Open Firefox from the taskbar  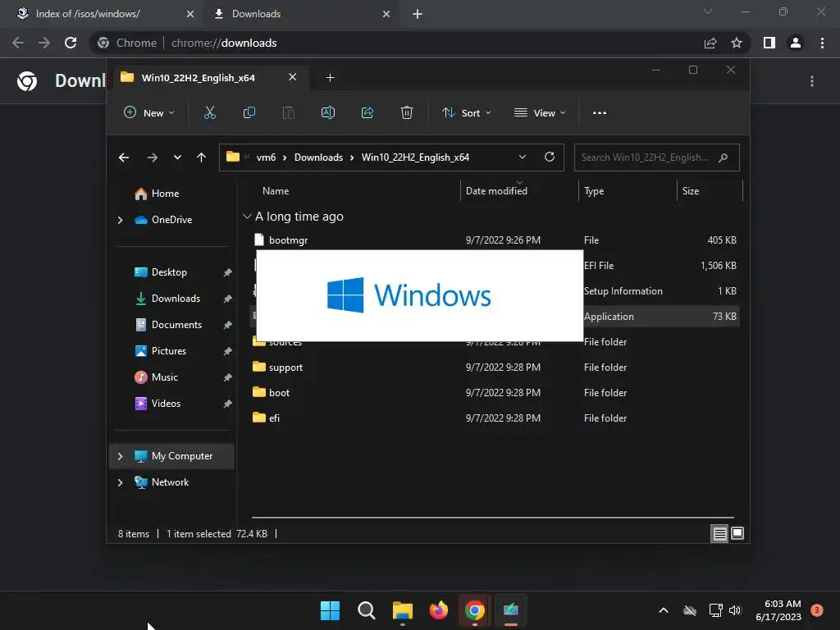[x=439, y=610]
